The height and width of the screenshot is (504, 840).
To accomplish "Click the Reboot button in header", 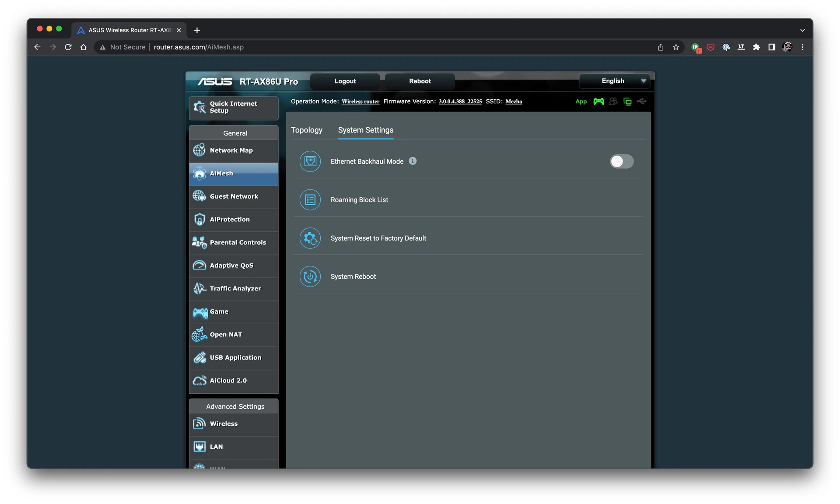I will [420, 81].
